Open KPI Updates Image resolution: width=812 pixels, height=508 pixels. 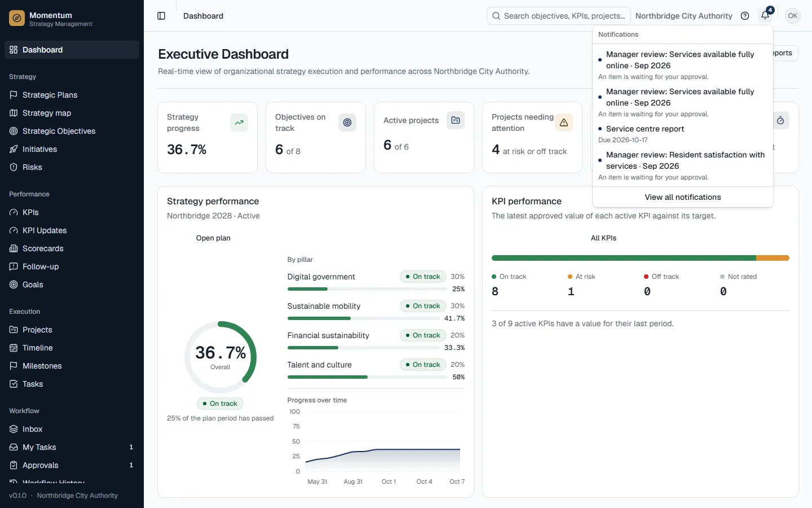coord(72,230)
